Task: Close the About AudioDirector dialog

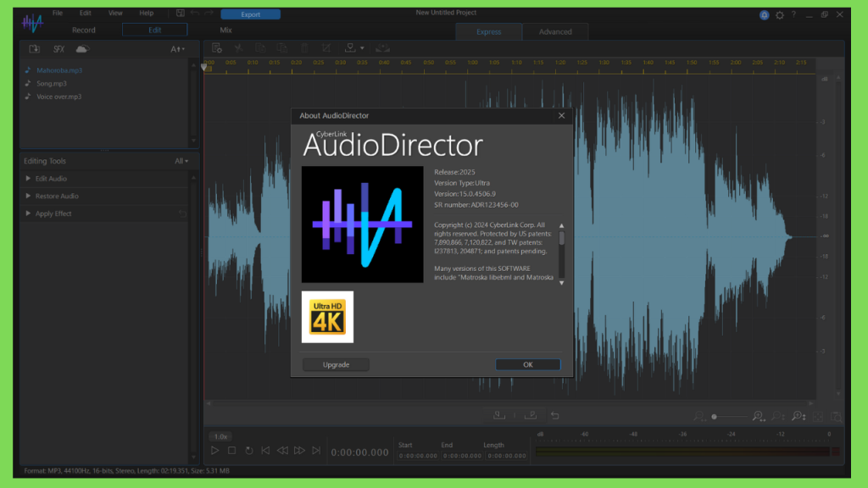Action: [x=561, y=115]
